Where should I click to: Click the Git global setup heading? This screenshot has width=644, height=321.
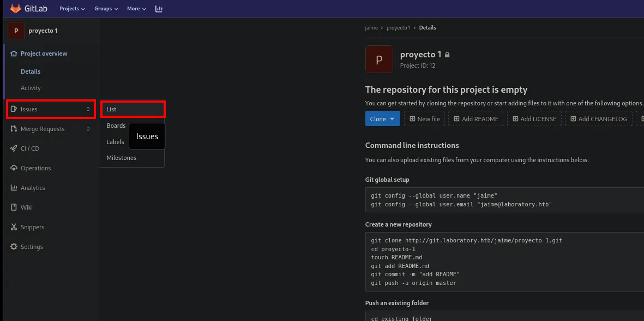(x=387, y=180)
